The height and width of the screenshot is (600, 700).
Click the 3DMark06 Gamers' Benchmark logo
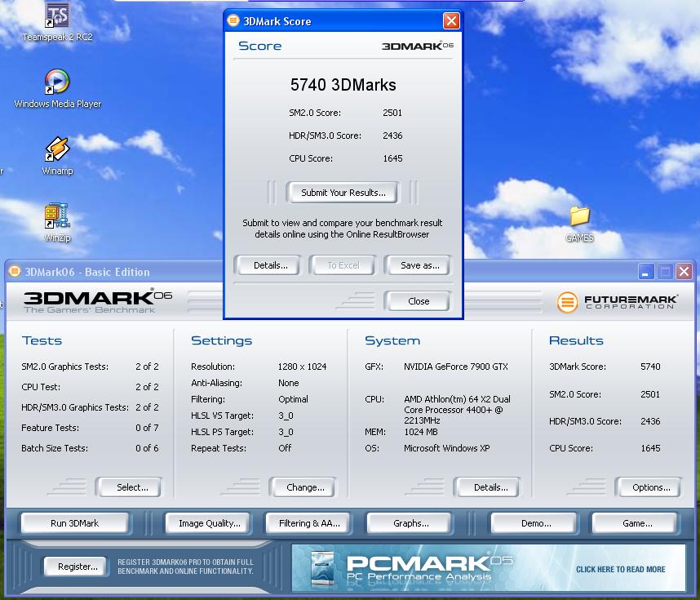click(97, 301)
